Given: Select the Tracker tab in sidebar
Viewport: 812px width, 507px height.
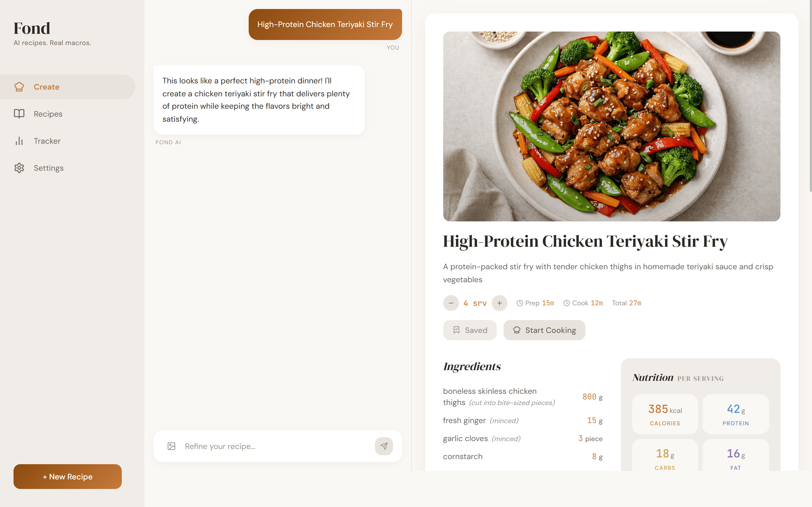Looking at the screenshot, I should coord(47,141).
